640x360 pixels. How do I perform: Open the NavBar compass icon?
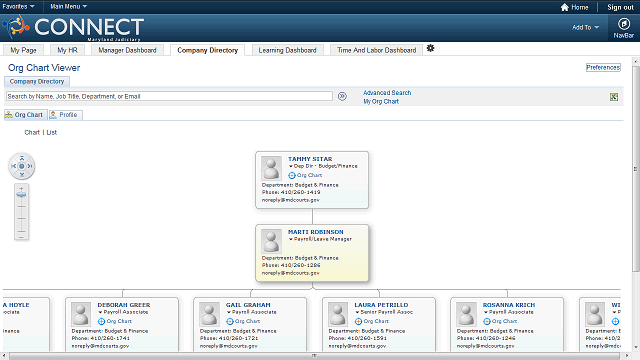pyautogui.click(x=623, y=24)
